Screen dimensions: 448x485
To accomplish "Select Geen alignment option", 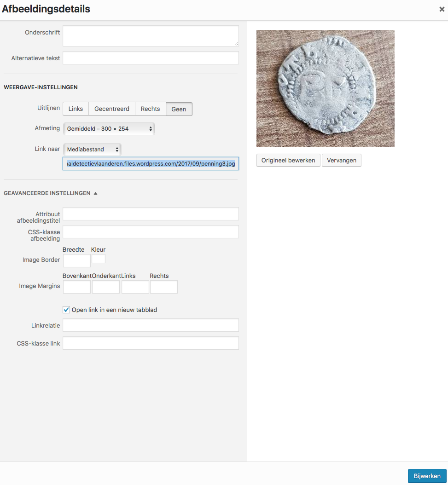I will [179, 109].
